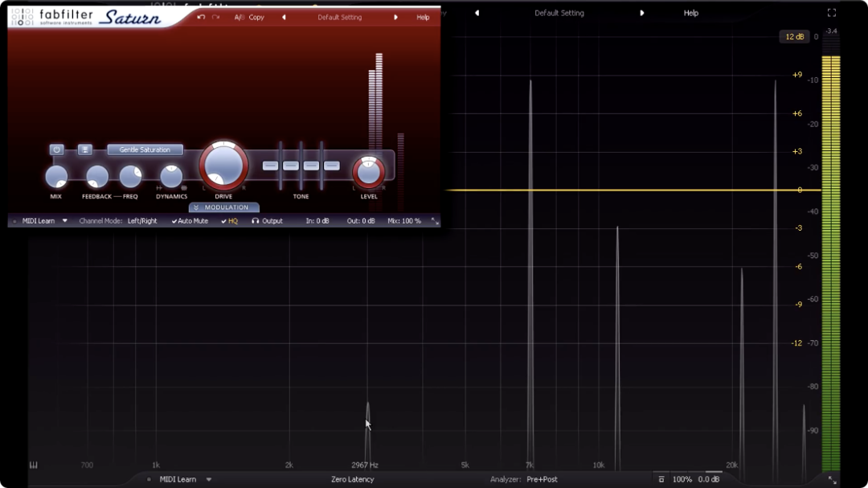This screenshot has width=868, height=488.
Task: Toggle the A/B comparison in Saturn
Action: 240,17
